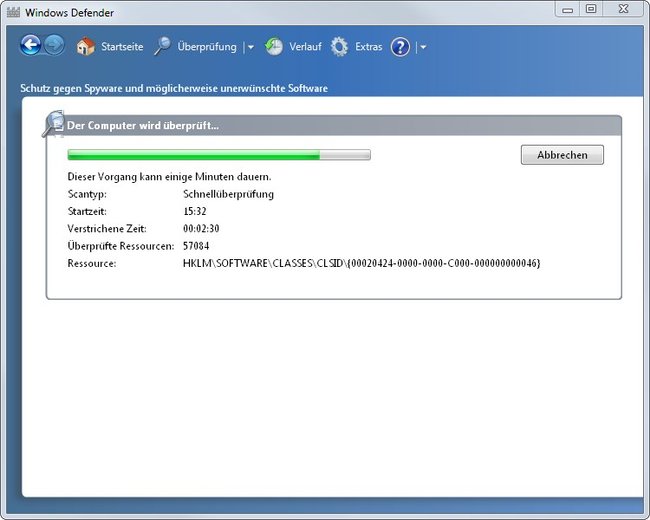Click the 'Überprüfte Ressourcen:' label

(x=121, y=246)
